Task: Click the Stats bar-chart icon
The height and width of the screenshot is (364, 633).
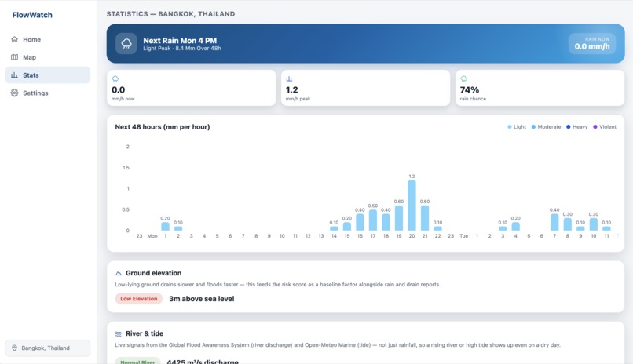Action: tap(15, 75)
